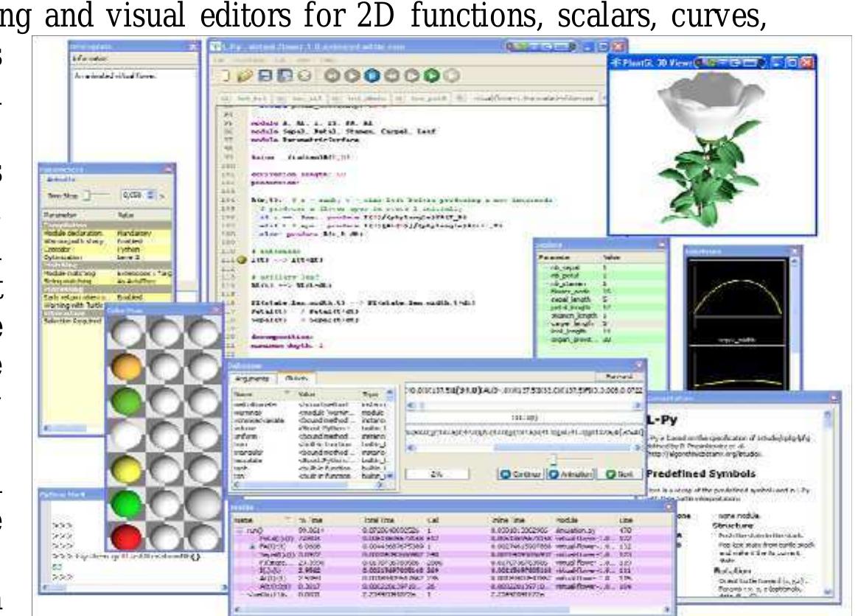This screenshot has height=616, width=858.
Task: Click horizontal scrollbar of Profile panel
Action: [x=451, y=609]
